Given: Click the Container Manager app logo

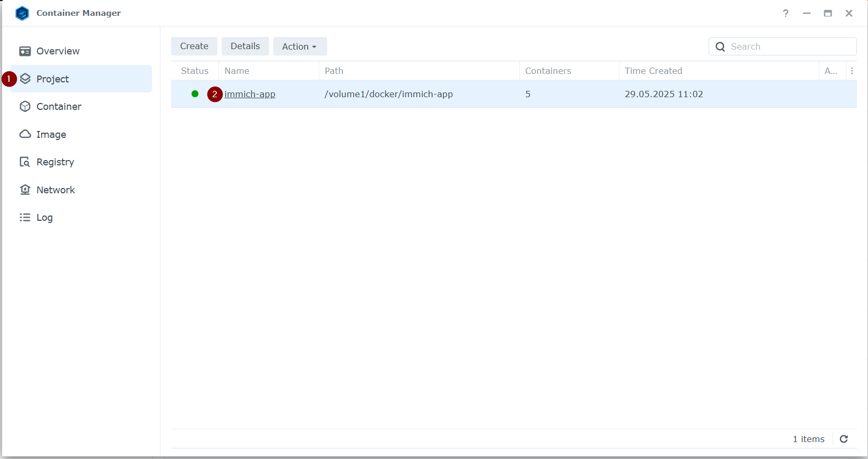Looking at the screenshot, I should click(x=22, y=13).
